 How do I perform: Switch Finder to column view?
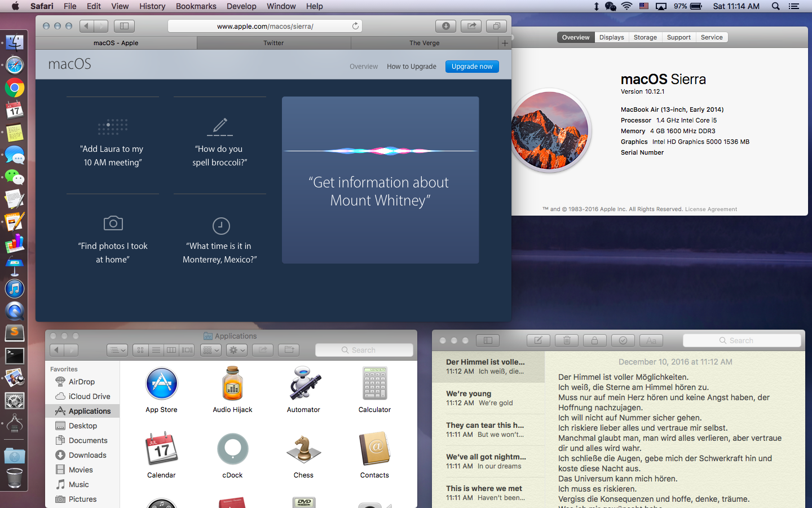point(171,350)
